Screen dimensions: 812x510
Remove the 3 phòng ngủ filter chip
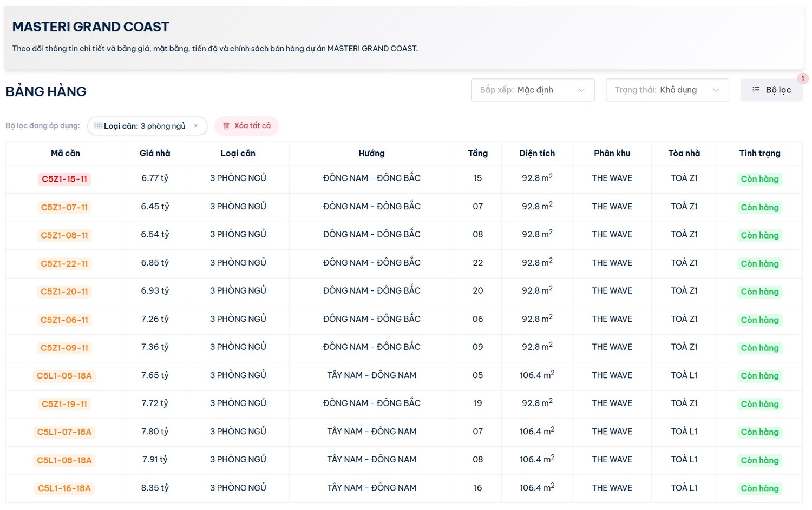(196, 126)
